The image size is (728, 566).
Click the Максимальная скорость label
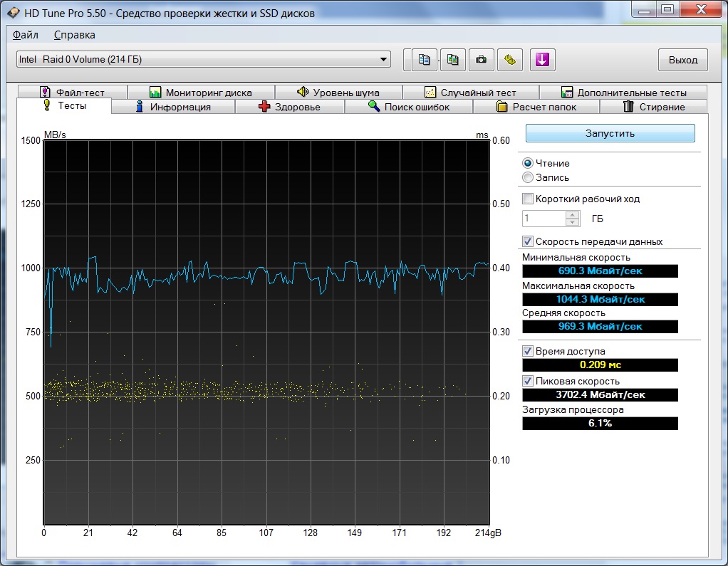578,285
